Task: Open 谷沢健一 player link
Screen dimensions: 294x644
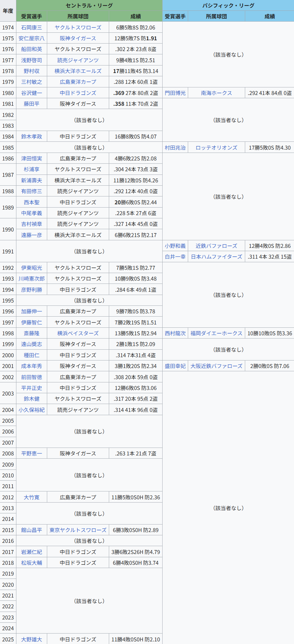Action: click(31, 93)
